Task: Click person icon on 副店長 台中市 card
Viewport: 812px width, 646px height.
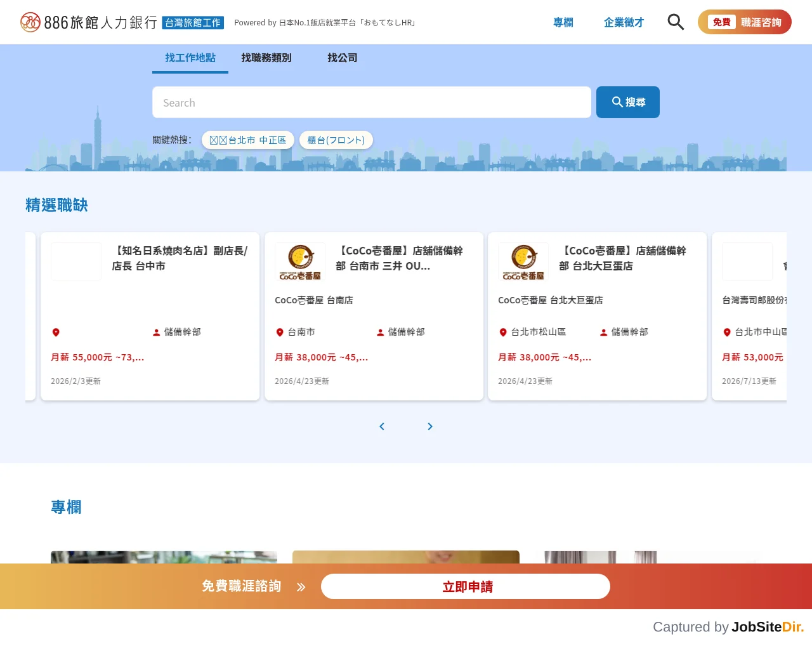Action: click(157, 333)
